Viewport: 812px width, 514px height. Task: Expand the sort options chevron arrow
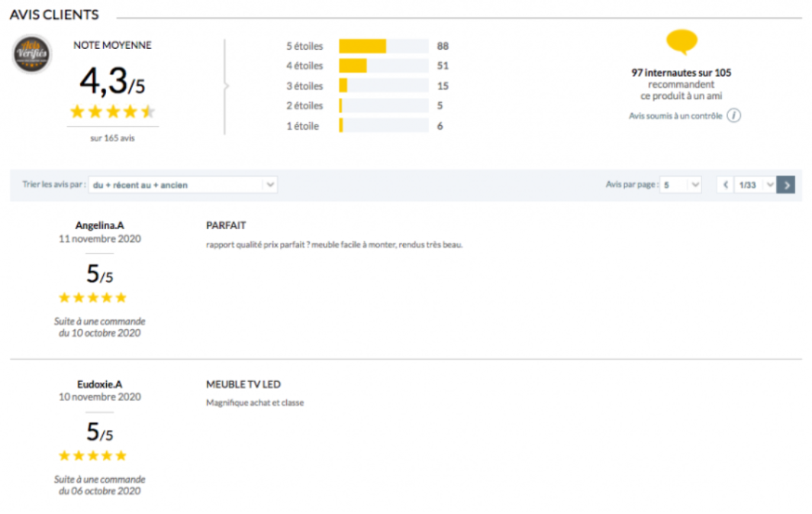(270, 184)
